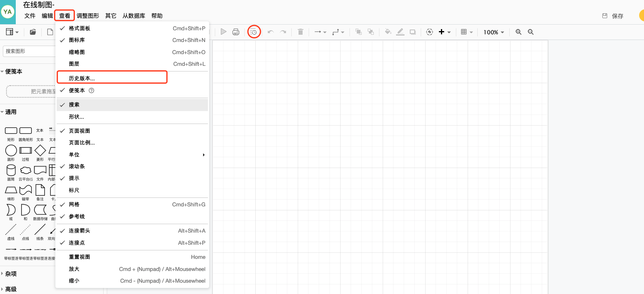
Task: Click the 搜索图形 search field
Action: pos(29,51)
